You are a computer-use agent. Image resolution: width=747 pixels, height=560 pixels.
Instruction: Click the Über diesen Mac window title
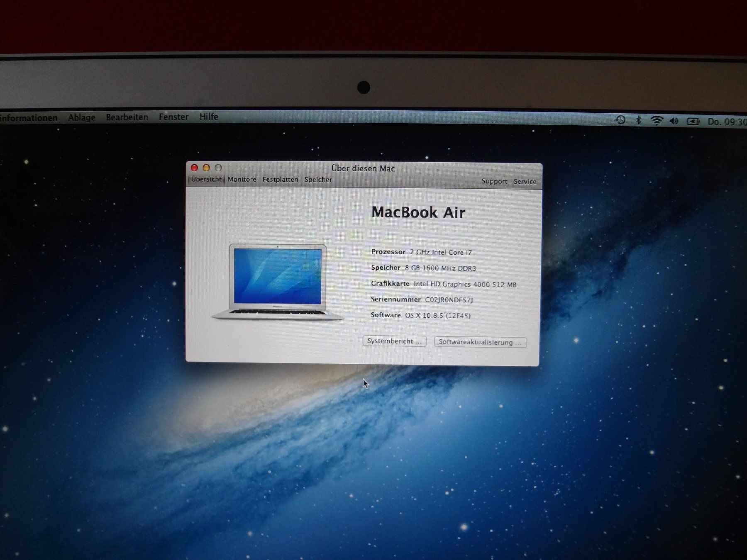[363, 168]
